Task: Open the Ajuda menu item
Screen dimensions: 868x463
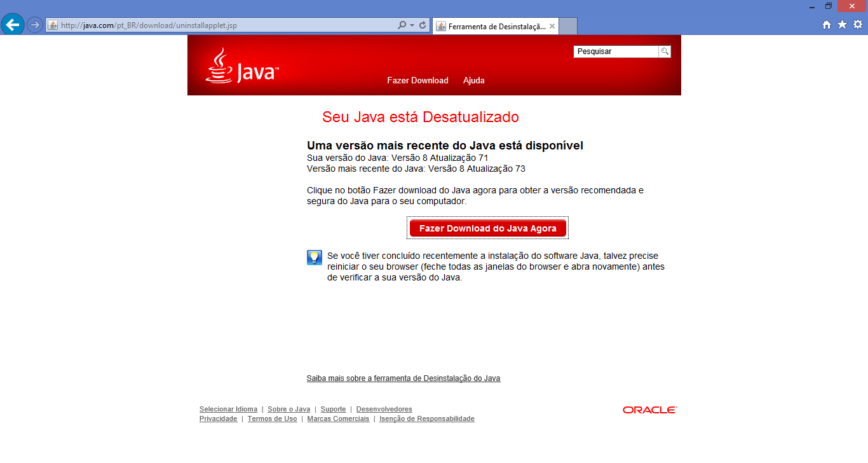Action: point(474,80)
